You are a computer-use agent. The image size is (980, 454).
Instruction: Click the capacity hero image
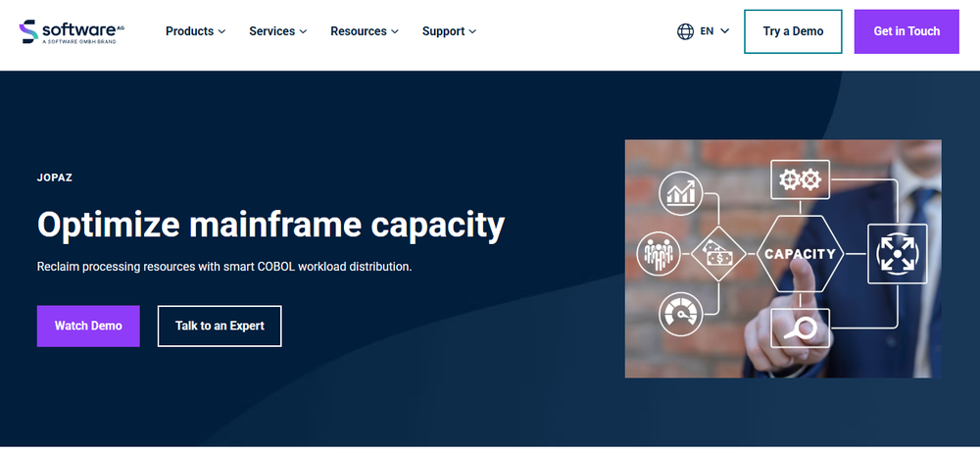[x=783, y=258]
